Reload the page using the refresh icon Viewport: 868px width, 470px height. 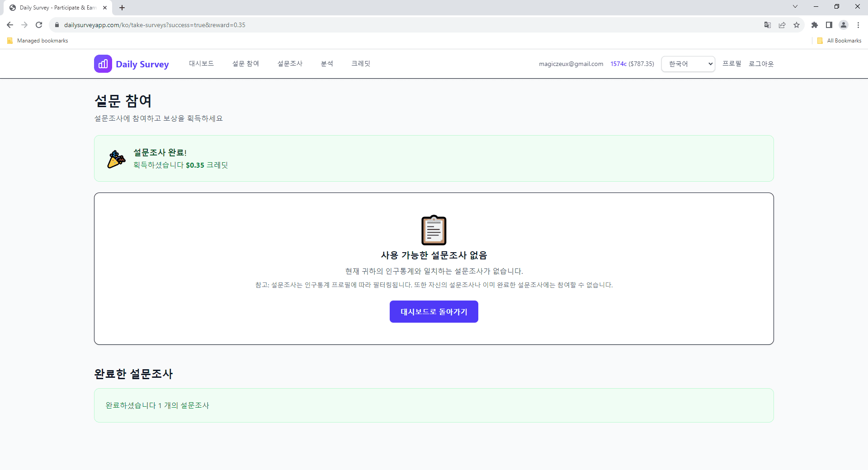[39, 25]
